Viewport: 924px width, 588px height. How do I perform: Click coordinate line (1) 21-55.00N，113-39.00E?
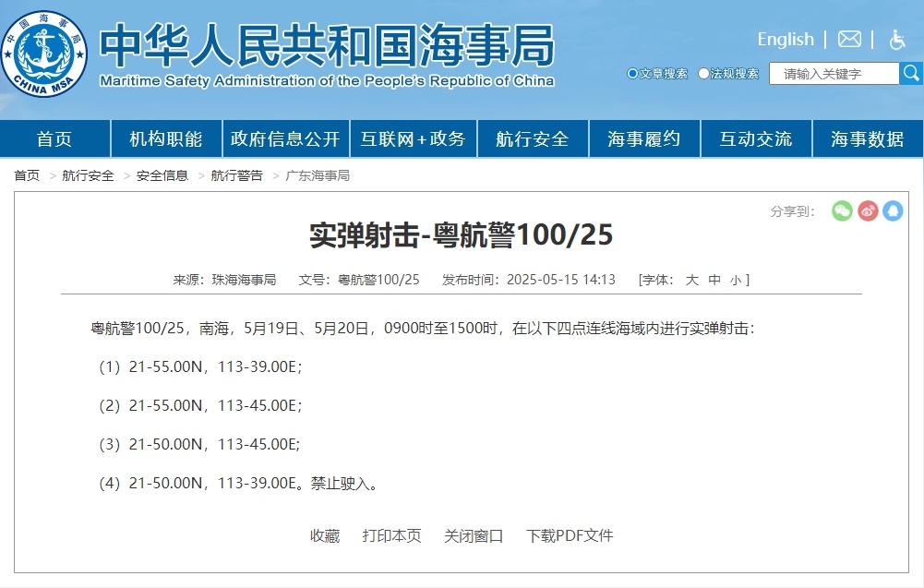tap(200, 367)
